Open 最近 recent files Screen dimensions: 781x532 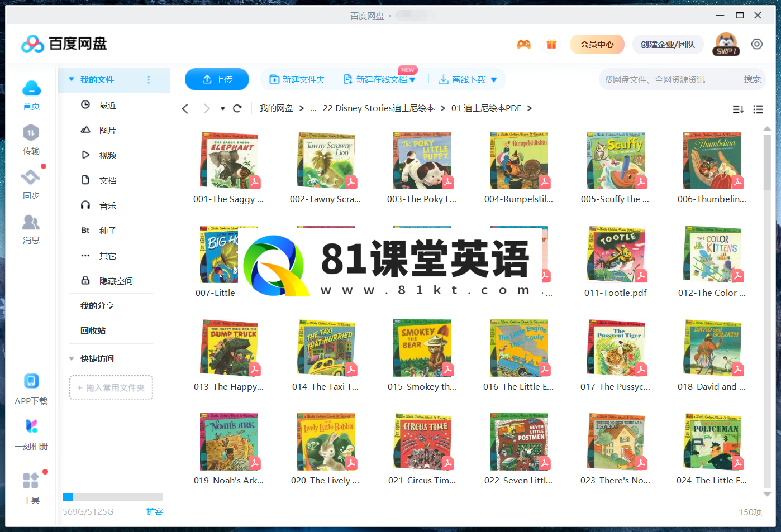pyautogui.click(x=108, y=105)
